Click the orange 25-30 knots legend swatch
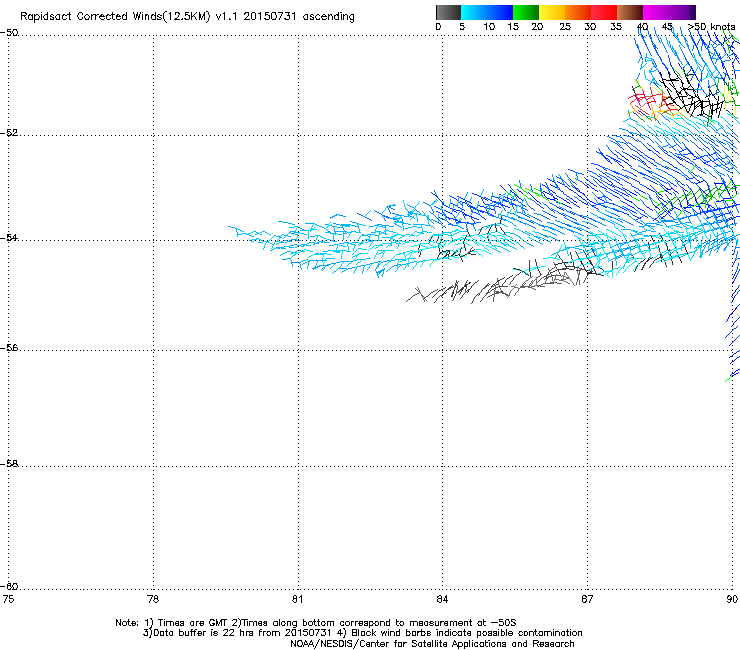The height and width of the screenshot is (650, 740). [x=578, y=12]
